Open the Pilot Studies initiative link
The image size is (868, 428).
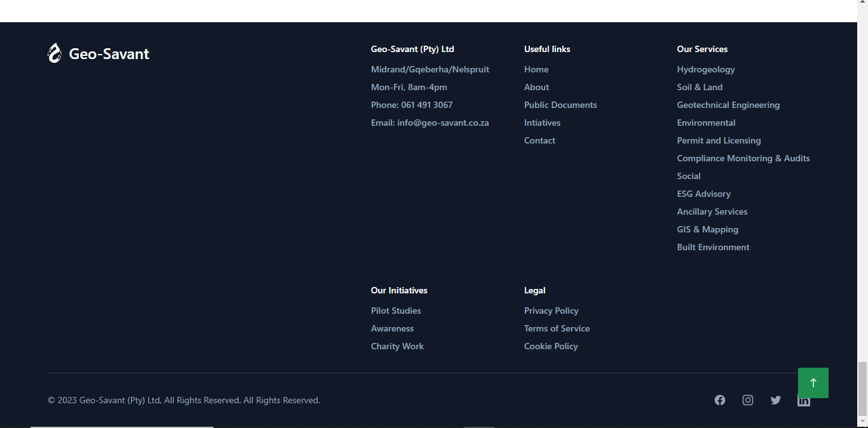[x=396, y=311]
